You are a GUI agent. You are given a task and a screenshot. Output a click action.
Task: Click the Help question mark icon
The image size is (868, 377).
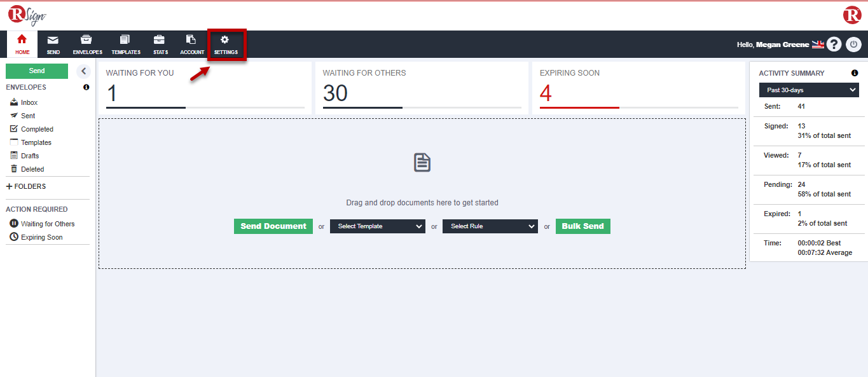click(x=834, y=45)
